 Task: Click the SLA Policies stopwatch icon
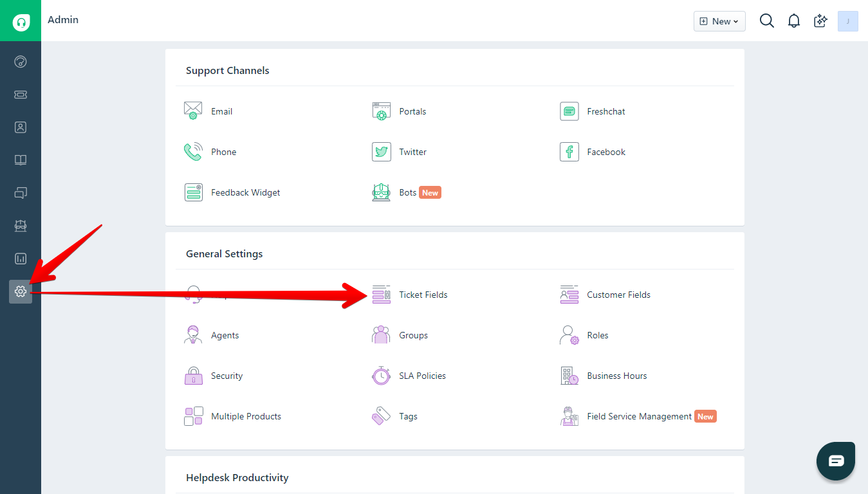(x=382, y=376)
